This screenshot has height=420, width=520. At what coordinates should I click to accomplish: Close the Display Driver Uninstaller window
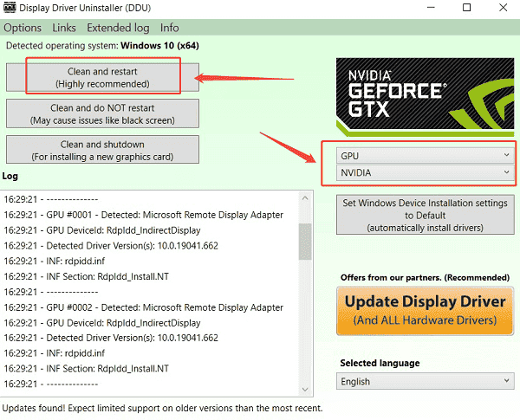[x=504, y=9]
